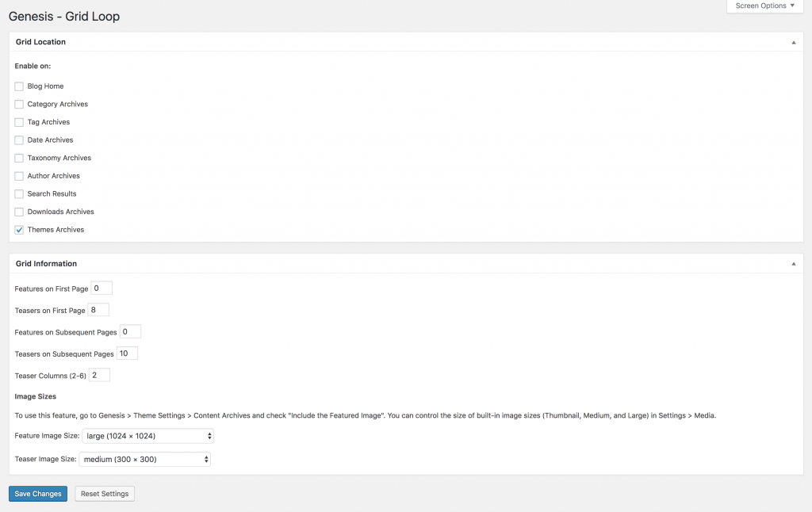812x512 pixels.
Task: Click the Enable on: label
Action: click(x=33, y=67)
